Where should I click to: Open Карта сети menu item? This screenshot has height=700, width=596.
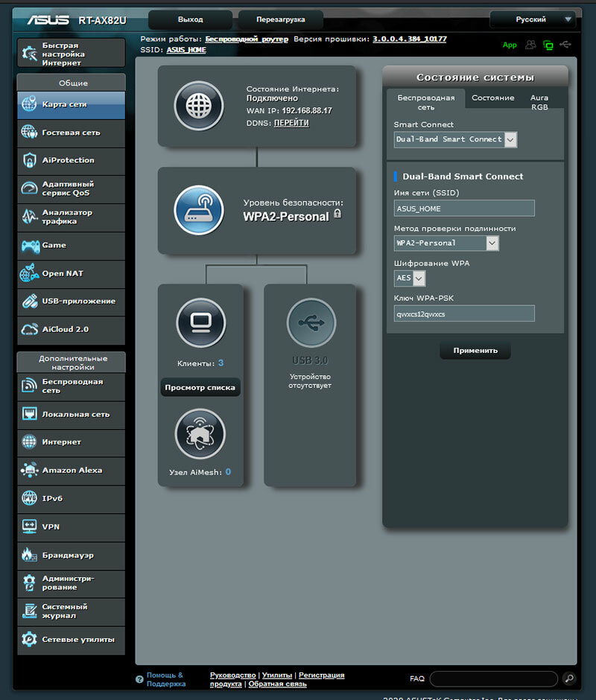click(71, 105)
